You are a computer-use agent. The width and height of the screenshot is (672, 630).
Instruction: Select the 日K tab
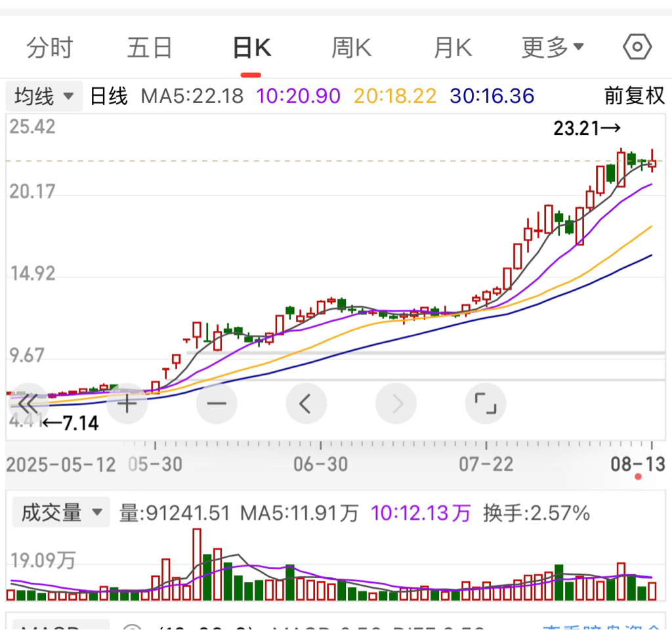coord(252,47)
